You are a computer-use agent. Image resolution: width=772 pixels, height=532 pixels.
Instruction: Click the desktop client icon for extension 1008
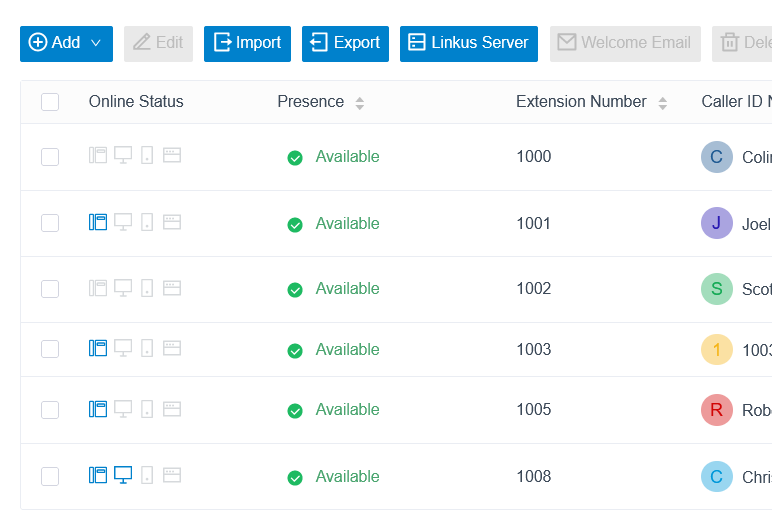tap(123, 475)
